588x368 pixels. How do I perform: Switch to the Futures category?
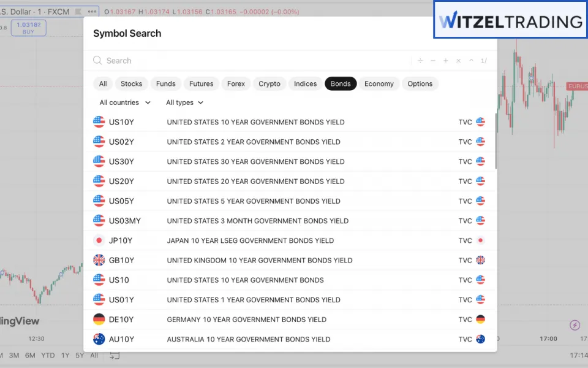(x=201, y=83)
